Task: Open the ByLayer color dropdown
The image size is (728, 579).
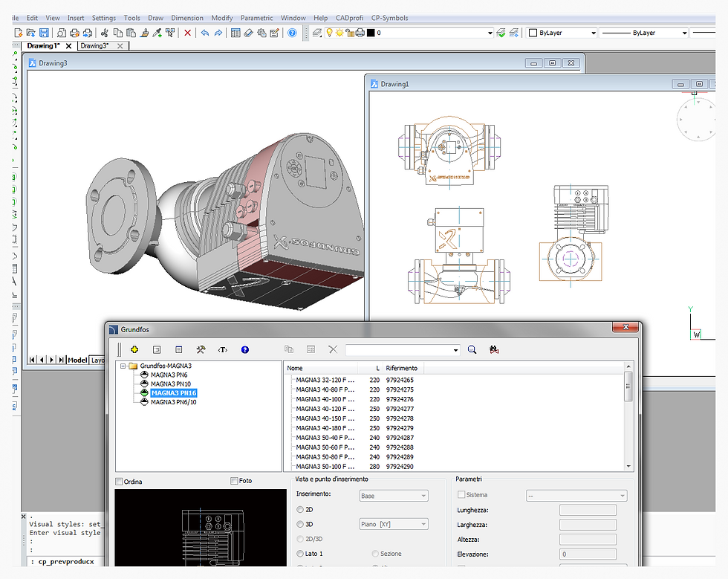Action: point(594,33)
